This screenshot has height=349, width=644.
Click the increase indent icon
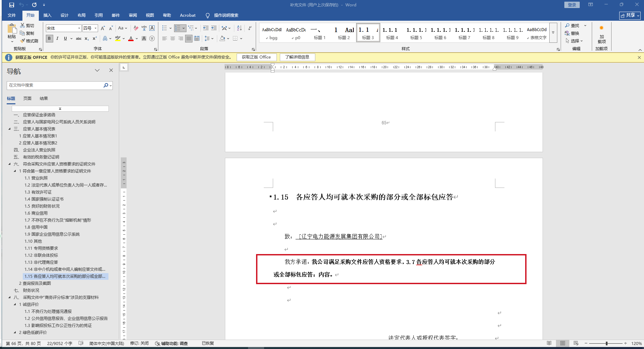coord(214,28)
